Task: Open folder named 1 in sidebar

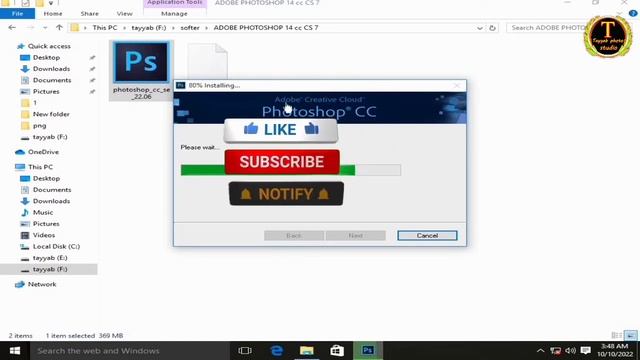Action: click(35, 103)
